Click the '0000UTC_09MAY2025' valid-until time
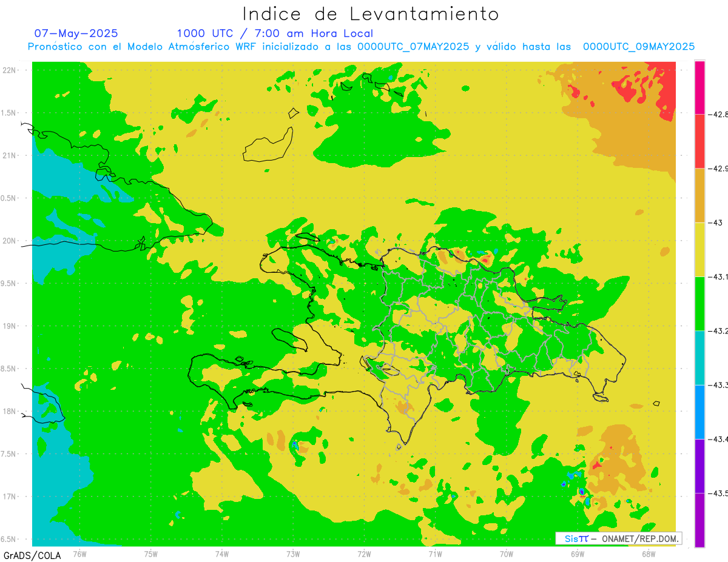728x562 pixels. tap(639, 47)
